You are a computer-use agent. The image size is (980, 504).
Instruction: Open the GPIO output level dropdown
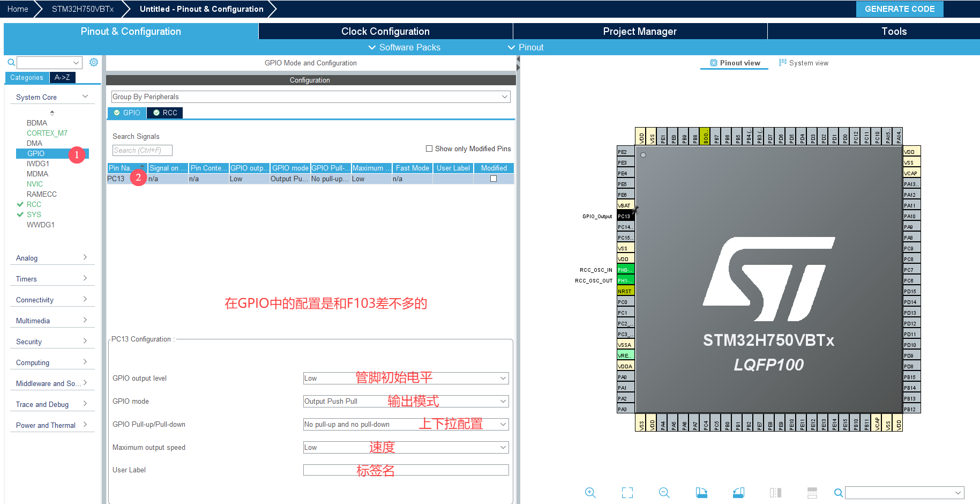(406, 378)
